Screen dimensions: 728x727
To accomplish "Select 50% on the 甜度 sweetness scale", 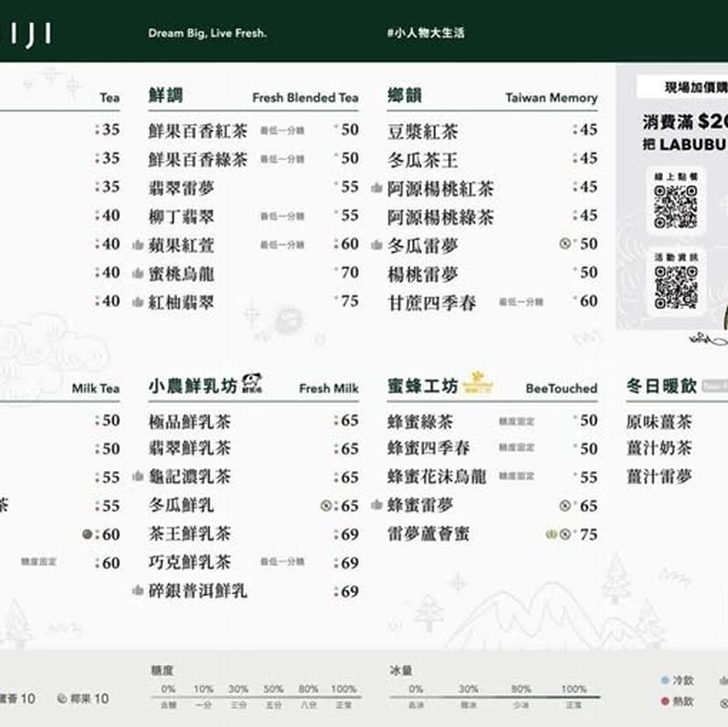I will [273, 689].
